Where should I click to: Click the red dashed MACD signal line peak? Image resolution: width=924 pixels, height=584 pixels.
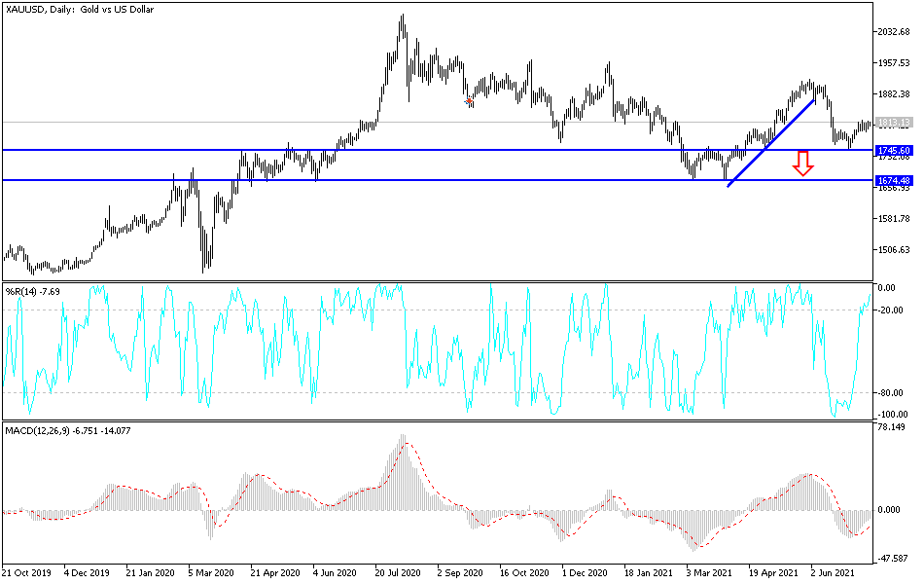[407, 444]
